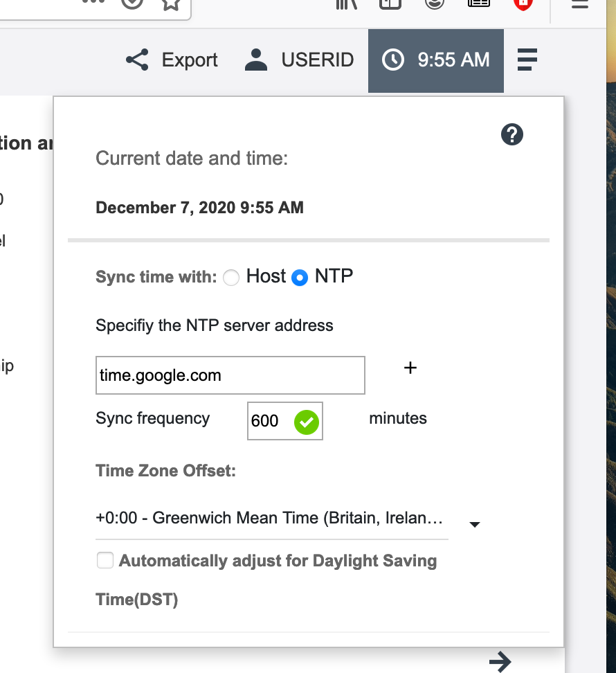Open the Firefox application menu
This screenshot has width=616, height=673.
click(x=579, y=4)
